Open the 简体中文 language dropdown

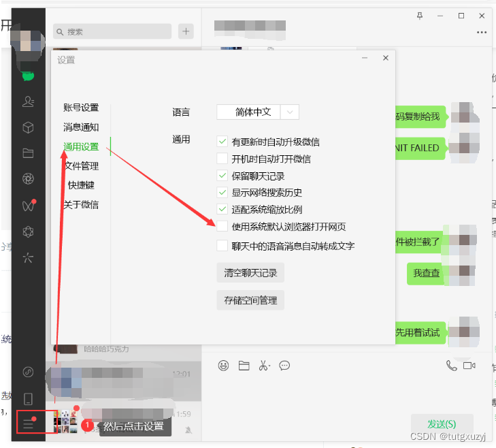point(258,112)
